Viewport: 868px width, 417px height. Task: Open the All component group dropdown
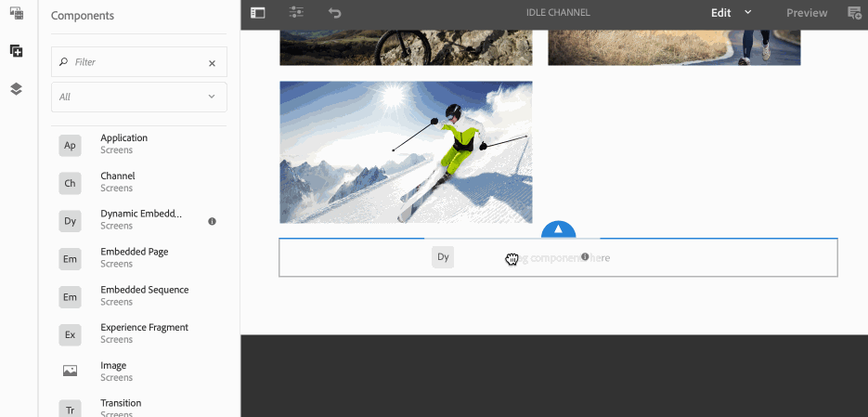[139, 97]
